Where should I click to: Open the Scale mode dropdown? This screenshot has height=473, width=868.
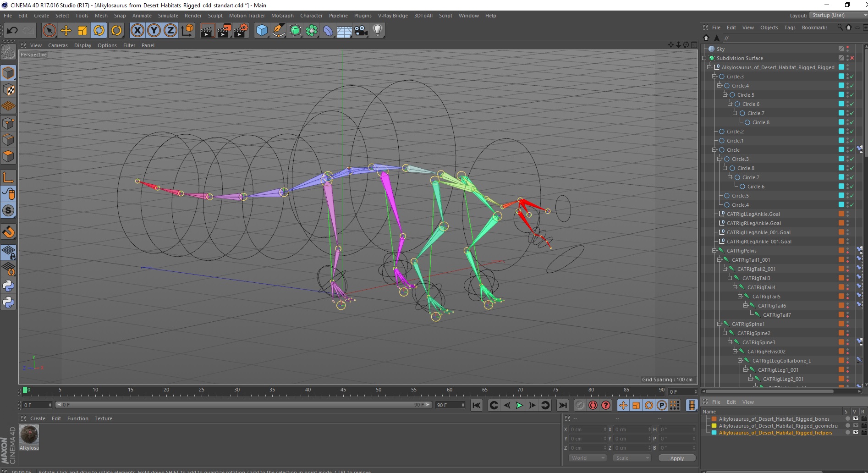tap(632, 458)
